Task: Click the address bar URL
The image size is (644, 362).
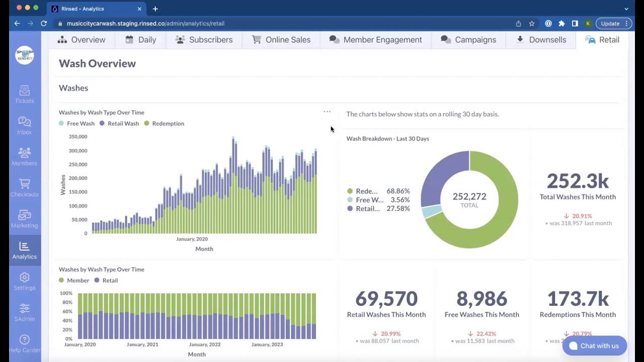Action: click(145, 23)
